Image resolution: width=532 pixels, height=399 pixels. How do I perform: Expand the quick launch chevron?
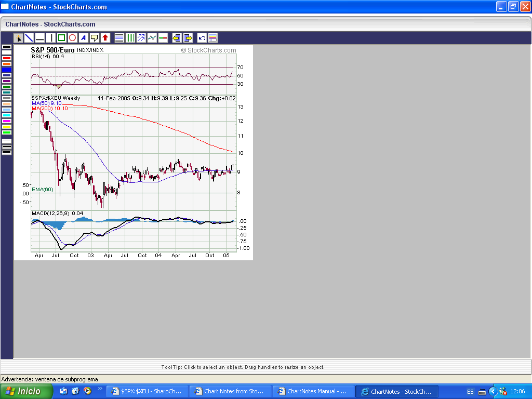point(100,389)
